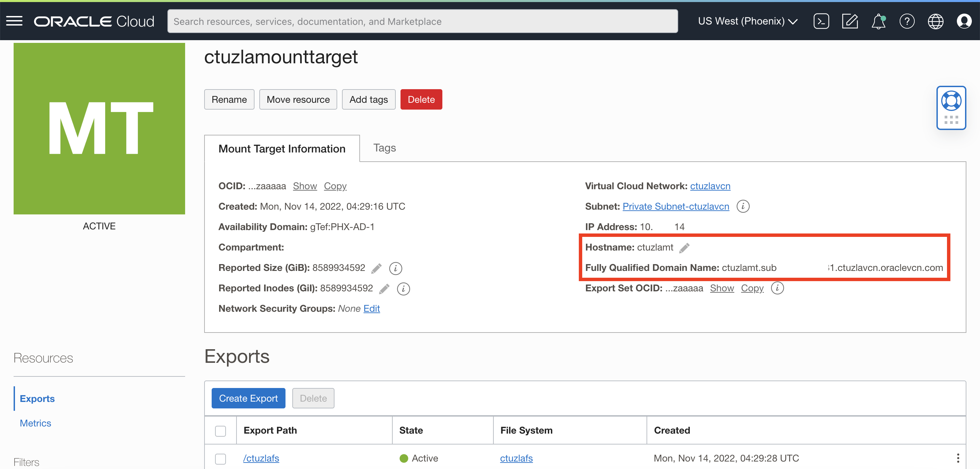980x469 pixels.
Task: View subnet info via the circled i icon
Action: tap(743, 206)
